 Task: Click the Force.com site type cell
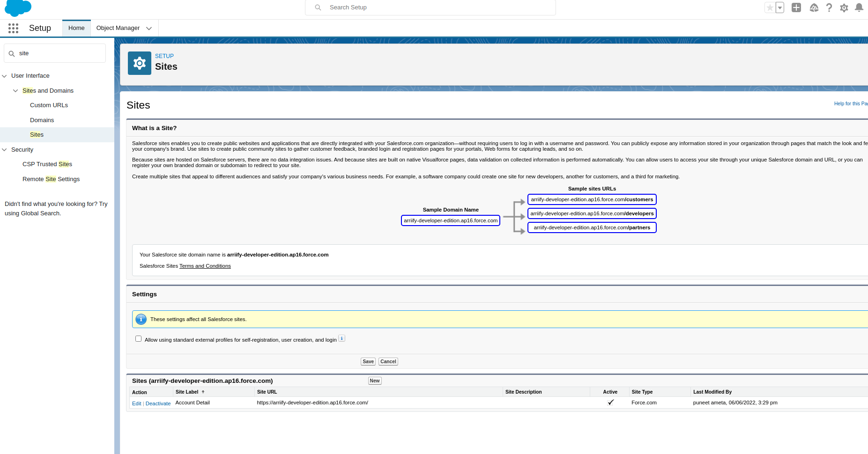tap(644, 403)
